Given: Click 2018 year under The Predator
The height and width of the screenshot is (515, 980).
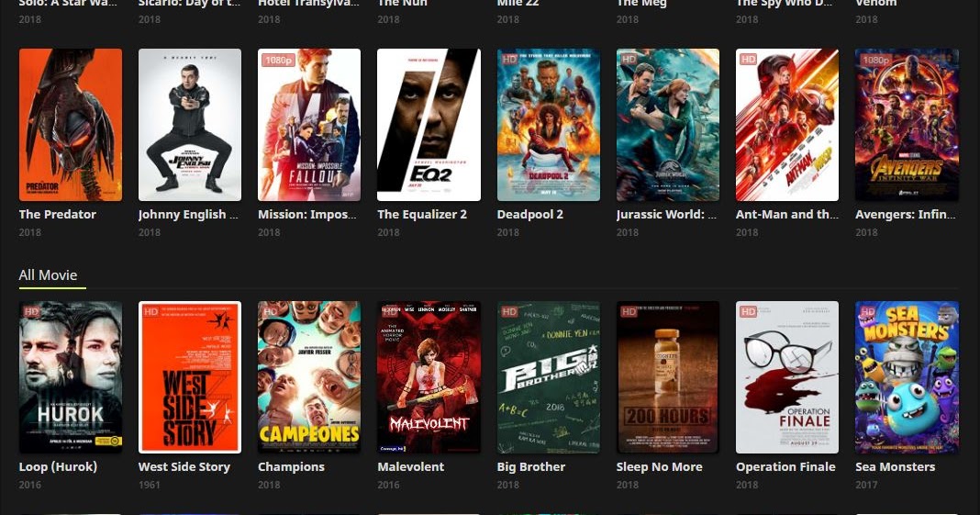Looking at the screenshot, I should click(x=30, y=232).
